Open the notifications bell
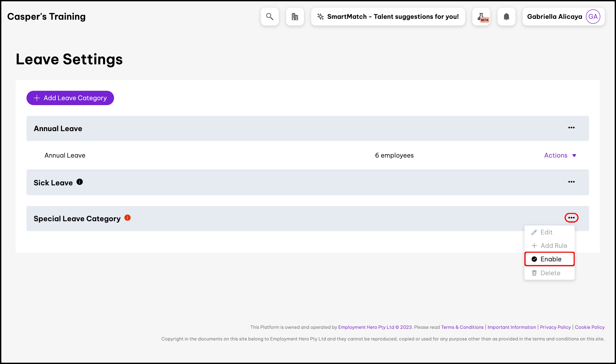 [506, 17]
